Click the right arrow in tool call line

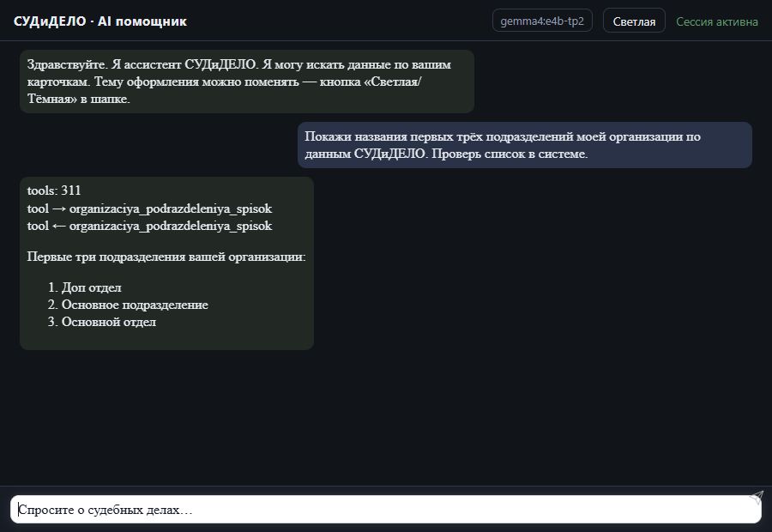point(59,209)
